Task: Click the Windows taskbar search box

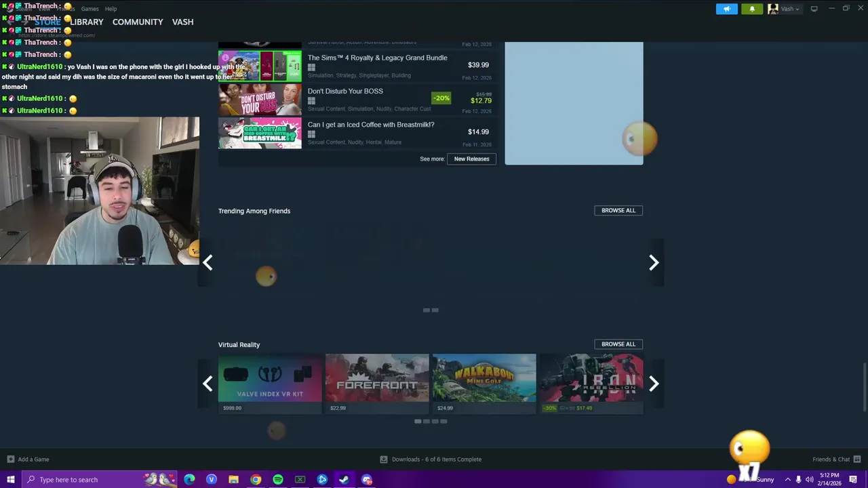Action: [100, 479]
